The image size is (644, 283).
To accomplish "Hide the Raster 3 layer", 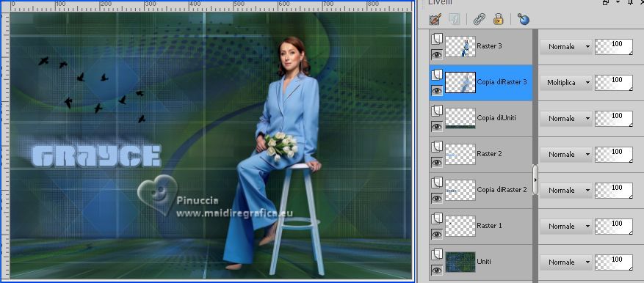I will point(437,54).
